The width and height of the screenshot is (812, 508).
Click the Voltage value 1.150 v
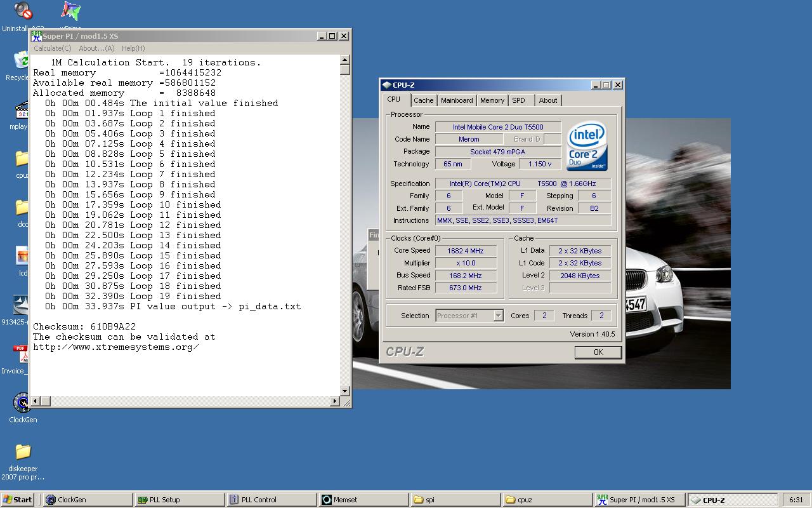pyautogui.click(x=540, y=164)
